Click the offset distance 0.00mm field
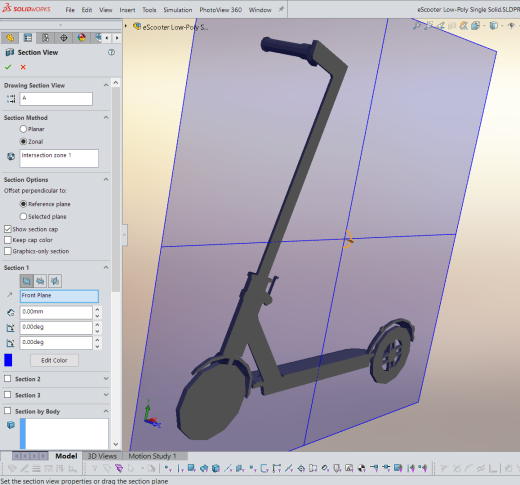Screen dimensions: 520x485 (56, 312)
